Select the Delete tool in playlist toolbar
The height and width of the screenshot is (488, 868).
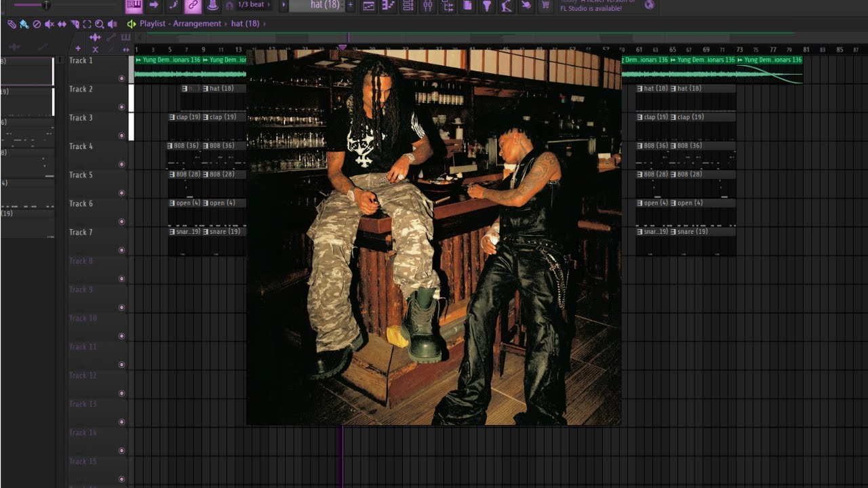[37, 24]
